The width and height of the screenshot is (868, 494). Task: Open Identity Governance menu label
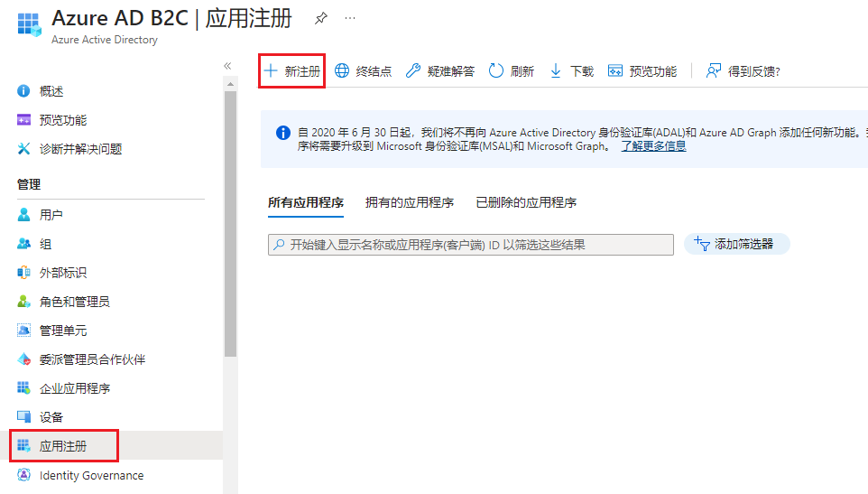tap(91, 475)
